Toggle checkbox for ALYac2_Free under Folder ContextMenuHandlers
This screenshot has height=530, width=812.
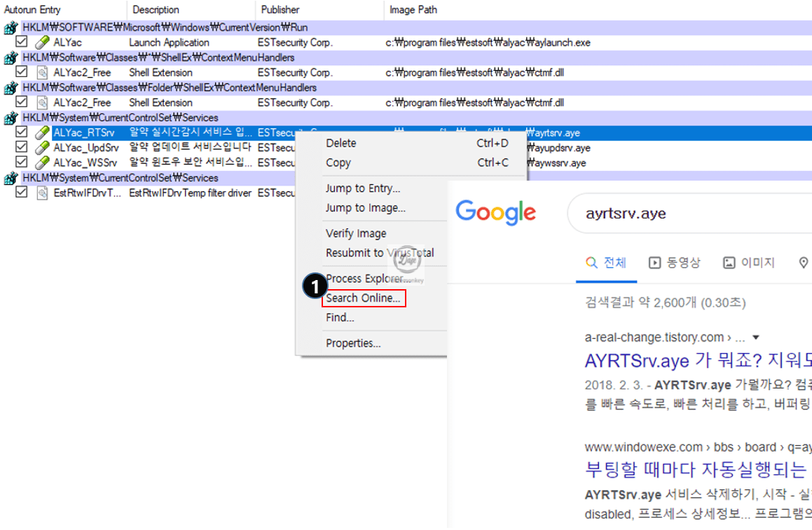click(x=21, y=102)
